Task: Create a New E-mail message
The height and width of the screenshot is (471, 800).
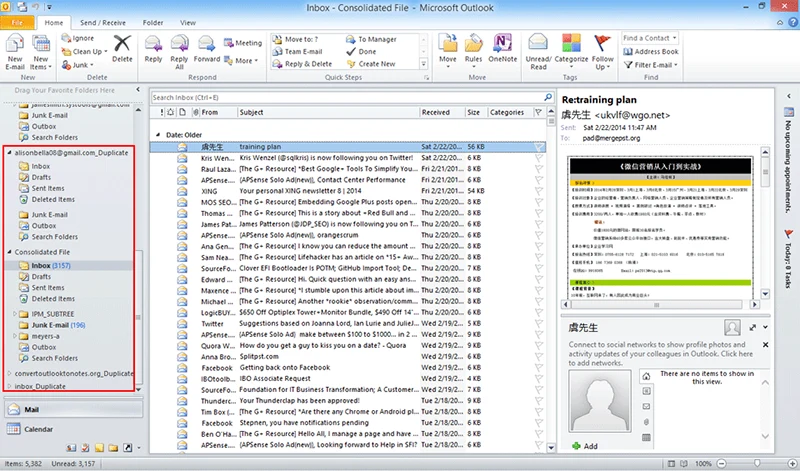Action: [15, 52]
